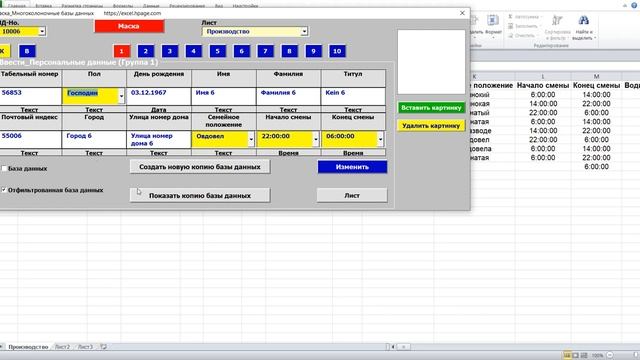Click green Вставить картинку button

[431, 108]
